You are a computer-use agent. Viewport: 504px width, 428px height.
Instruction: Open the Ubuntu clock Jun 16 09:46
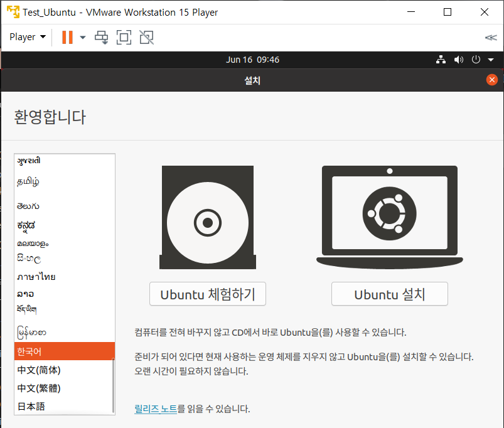click(x=252, y=60)
